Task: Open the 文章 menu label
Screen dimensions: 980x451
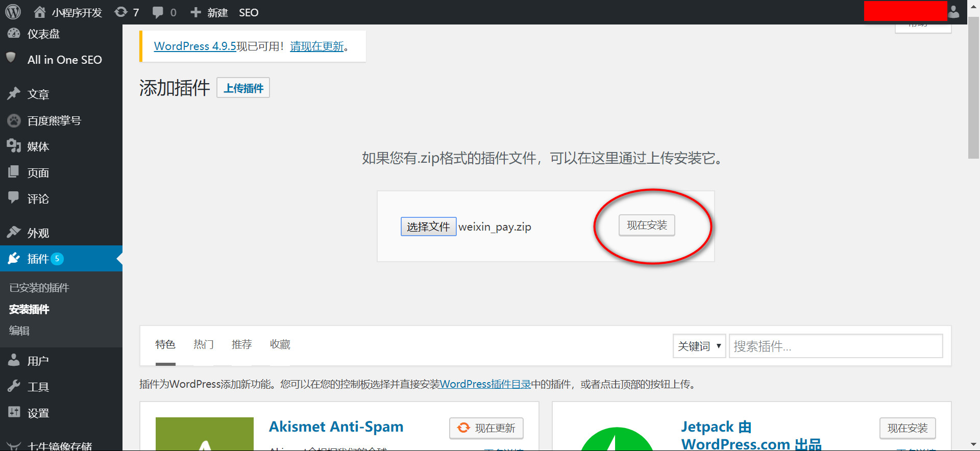Action: (x=38, y=94)
